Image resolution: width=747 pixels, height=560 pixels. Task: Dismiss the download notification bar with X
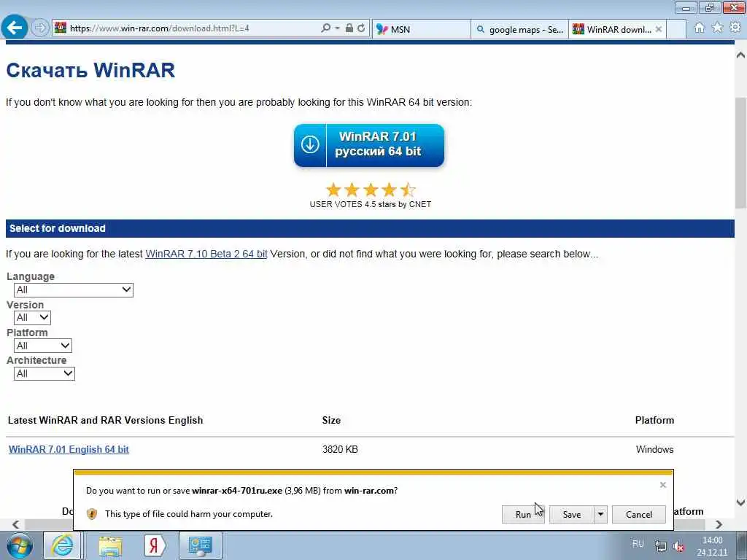pos(662,485)
